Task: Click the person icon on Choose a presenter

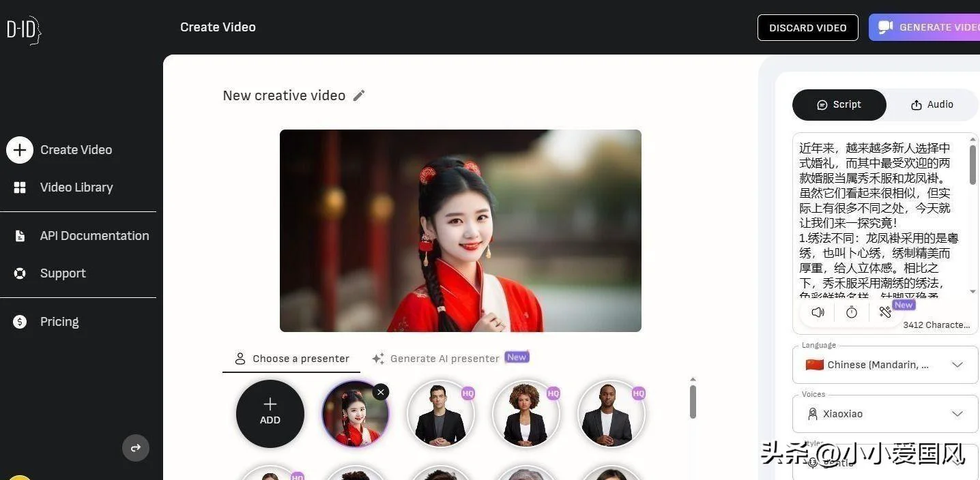Action: 240,359
